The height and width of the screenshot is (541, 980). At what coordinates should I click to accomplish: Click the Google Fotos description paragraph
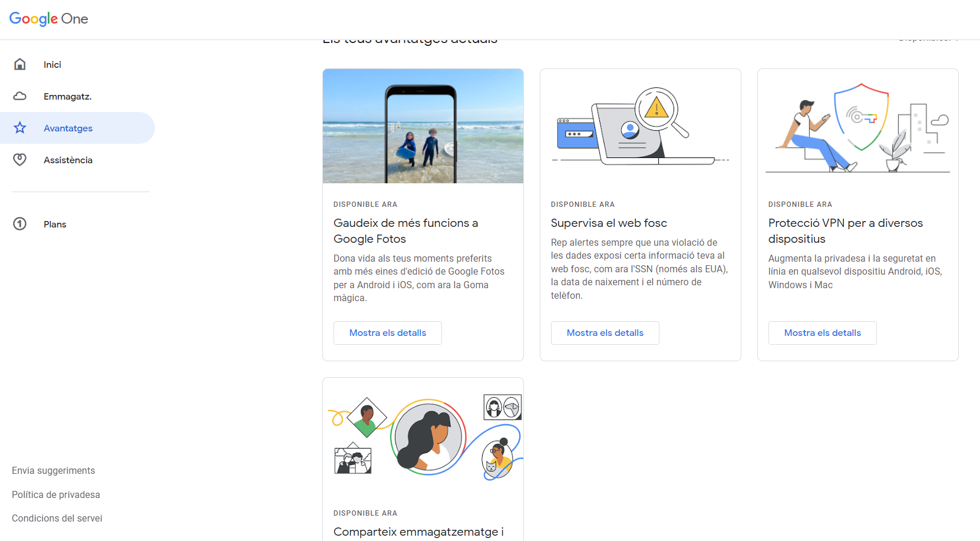click(419, 278)
